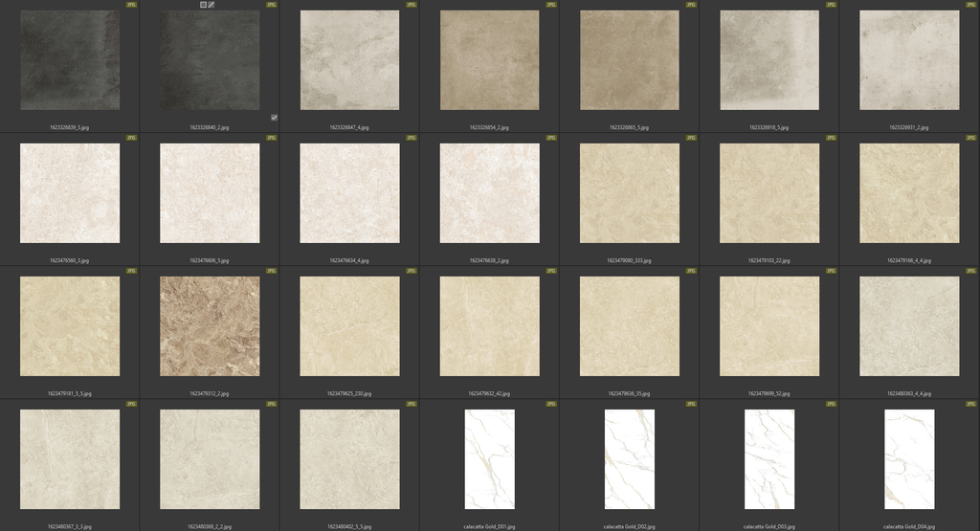Select the beige 1623479080_333.jpg thumbnail

[630, 193]
